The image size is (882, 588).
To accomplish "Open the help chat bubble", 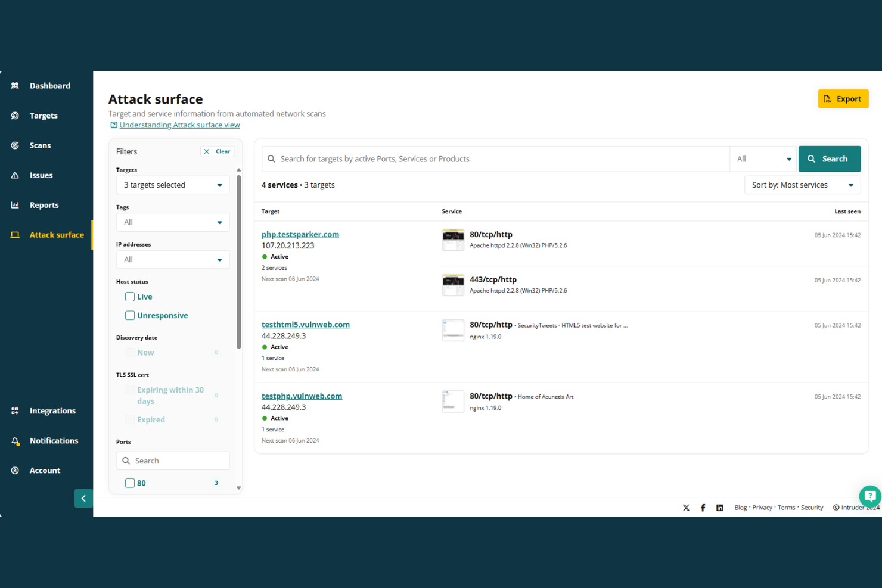I will pyautogui.click(x=869, y=496).
